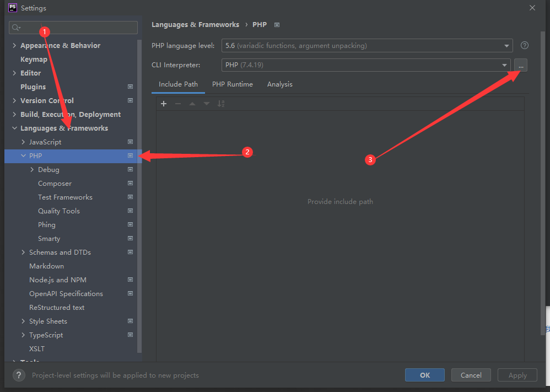Screen dimensions: 550x392
Task: Expand the Style Sheets node
Action: (x=23, y=321)
